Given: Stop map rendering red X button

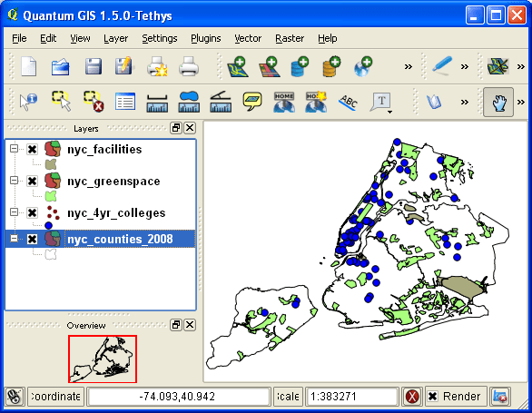Looking at the screenshot, I should [412, 397].
